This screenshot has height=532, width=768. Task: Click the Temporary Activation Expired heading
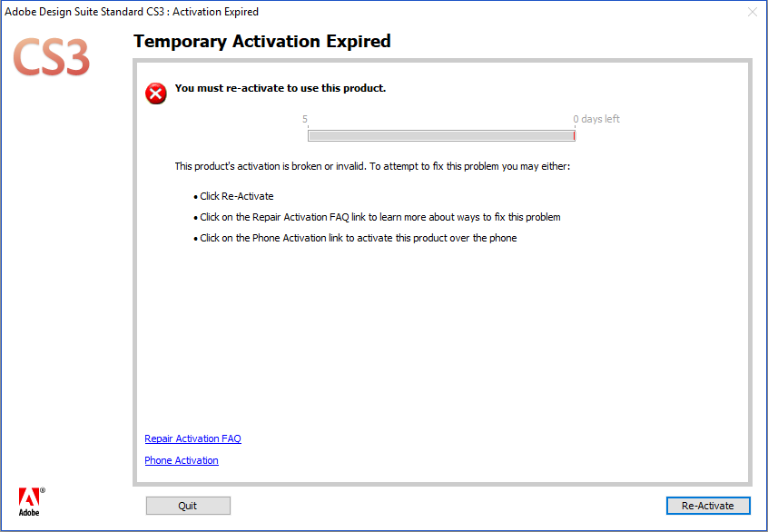(261, 42)
